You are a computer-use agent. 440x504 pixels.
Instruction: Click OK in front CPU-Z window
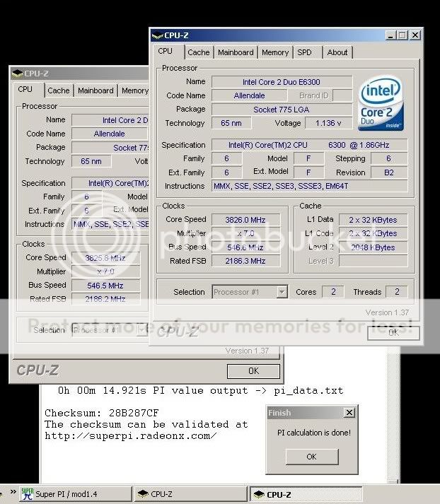[x=393, y=333]
